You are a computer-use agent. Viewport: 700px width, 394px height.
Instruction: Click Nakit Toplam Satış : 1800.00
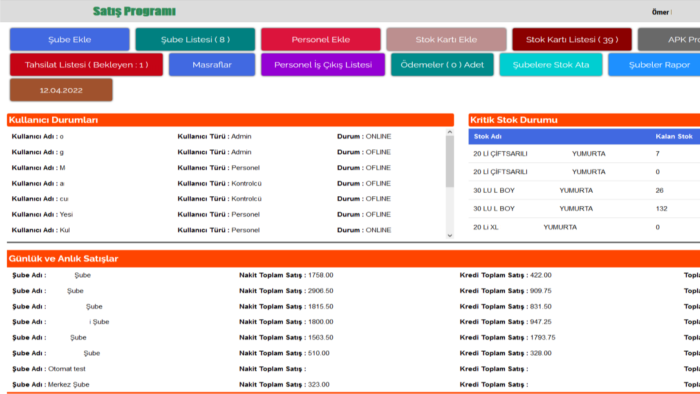coord(286,322)
